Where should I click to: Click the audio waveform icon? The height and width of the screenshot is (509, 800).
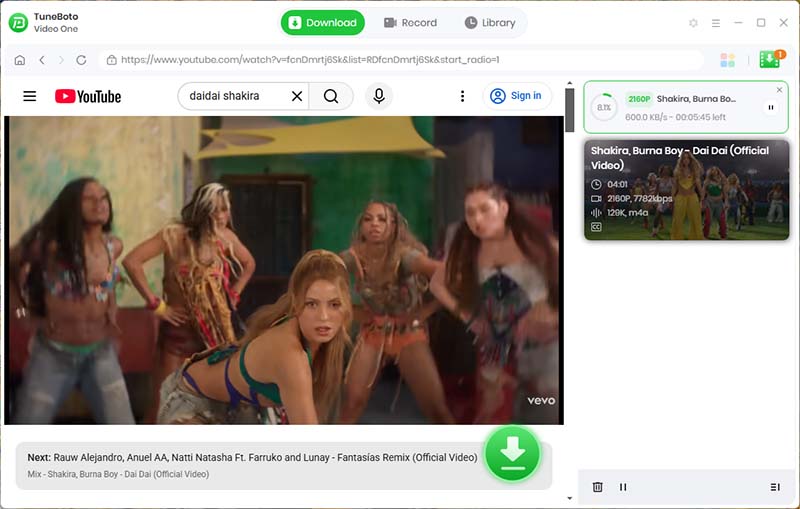[596, 213]
